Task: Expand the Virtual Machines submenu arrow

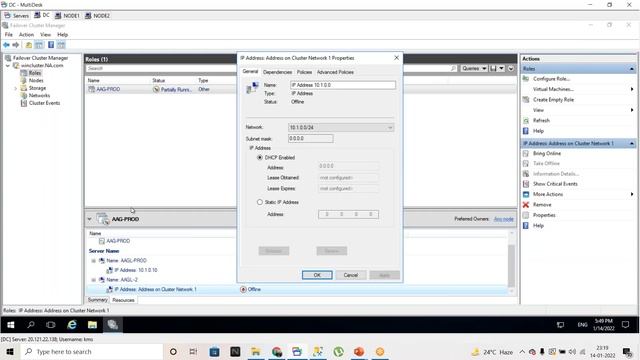Action: (632, 89)
